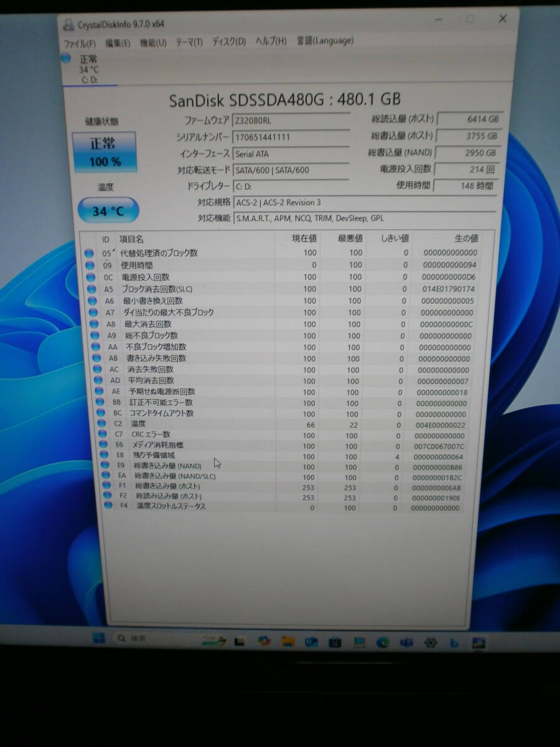Click the serial number field 170651441111
The image size is (560, 747).
point(290,136)
